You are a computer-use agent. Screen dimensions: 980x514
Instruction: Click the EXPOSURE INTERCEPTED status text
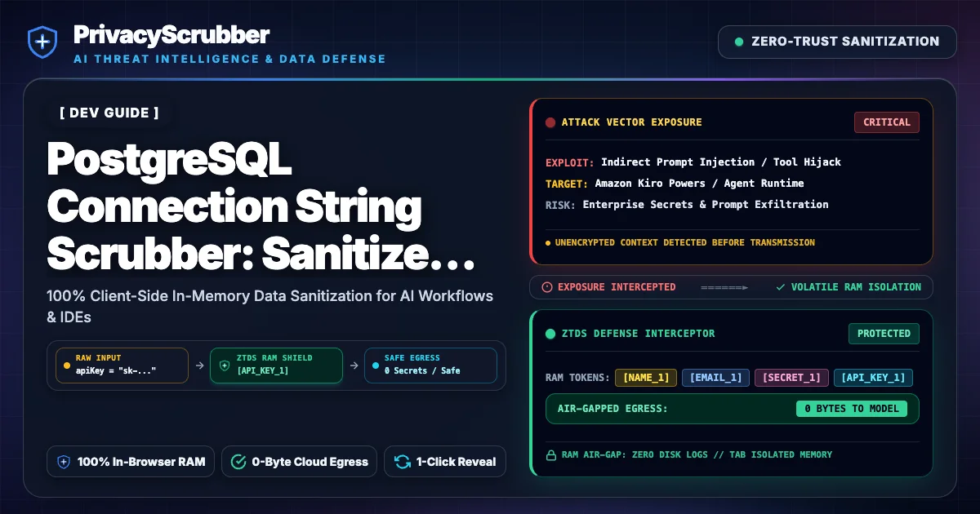click(617, 287)
